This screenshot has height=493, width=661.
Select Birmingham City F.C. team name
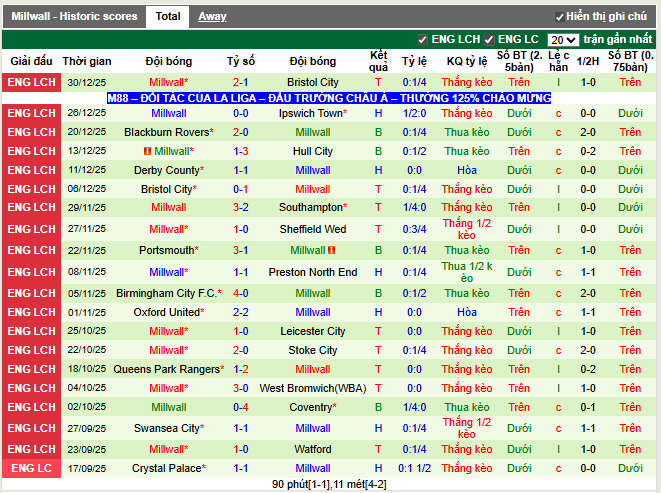click(x=169, y=293)
